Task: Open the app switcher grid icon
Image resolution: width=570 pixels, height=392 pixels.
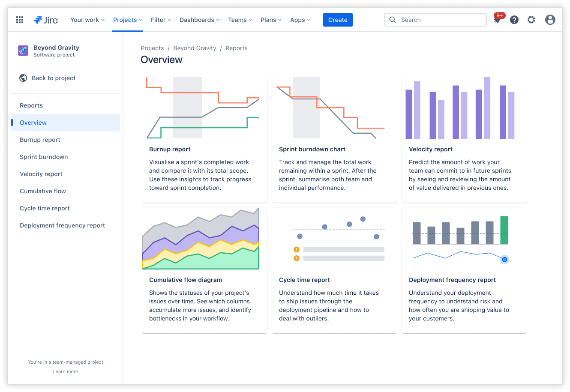Action: pos(19,20)
